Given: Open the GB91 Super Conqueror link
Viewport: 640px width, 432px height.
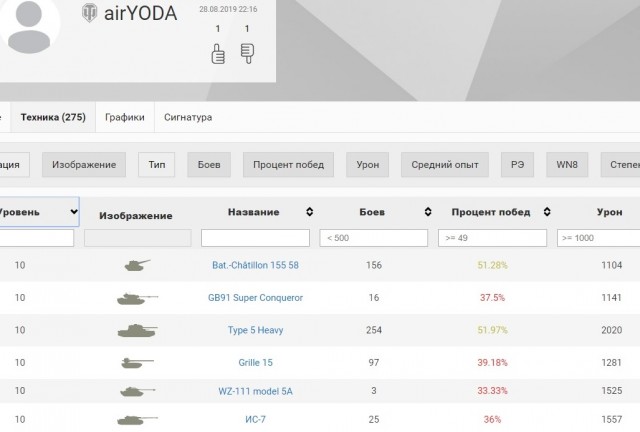Looking at the screenshot, I should coord(256,298).
